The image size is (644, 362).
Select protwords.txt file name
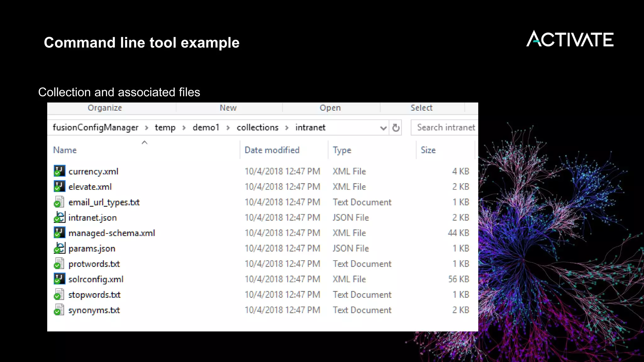(x=94, y=264)
